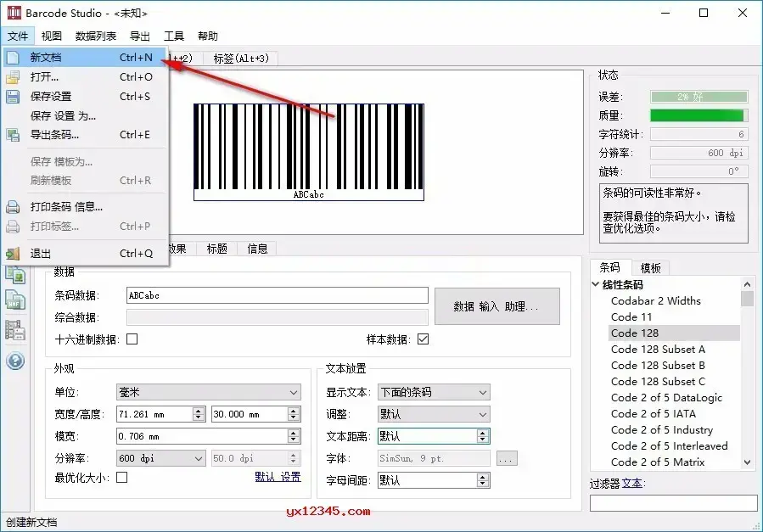Choose 退出 to quit the application

(x=86, y=254)
